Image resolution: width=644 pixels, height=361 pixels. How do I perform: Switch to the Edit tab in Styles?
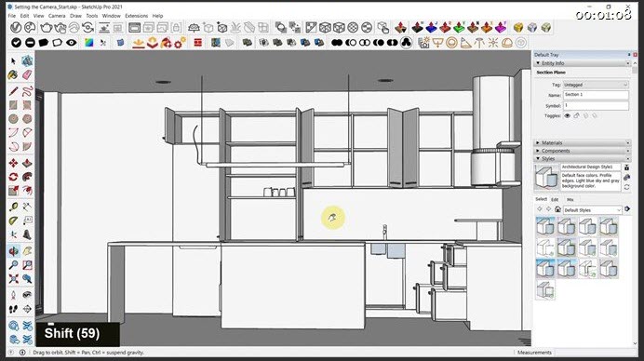(x=555, y=199)
